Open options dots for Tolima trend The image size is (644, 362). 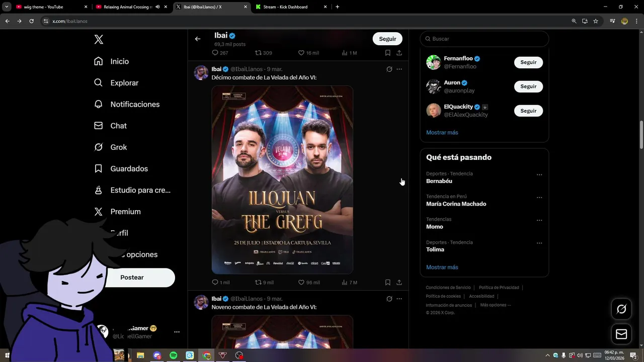[539, 243]
